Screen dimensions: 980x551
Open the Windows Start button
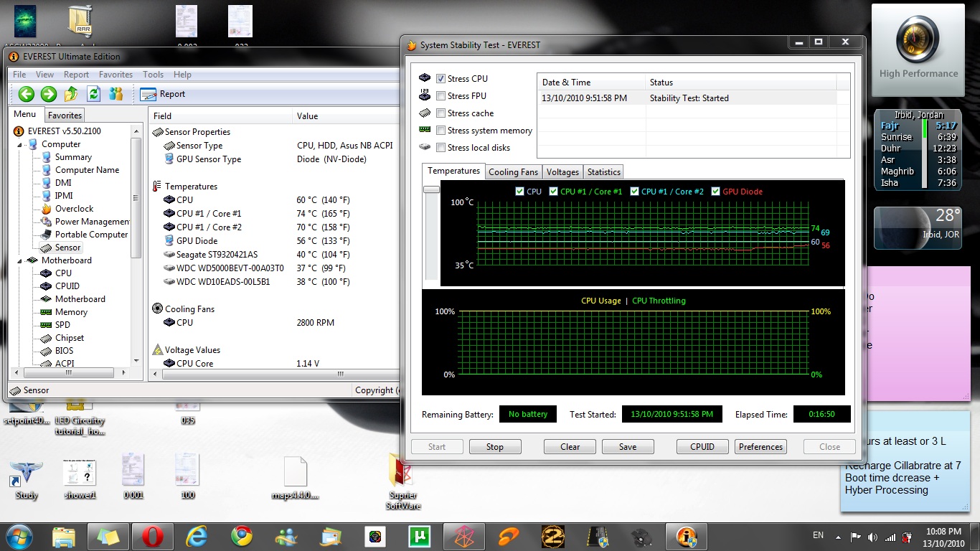pyautogui.click(x=19, y=536)
